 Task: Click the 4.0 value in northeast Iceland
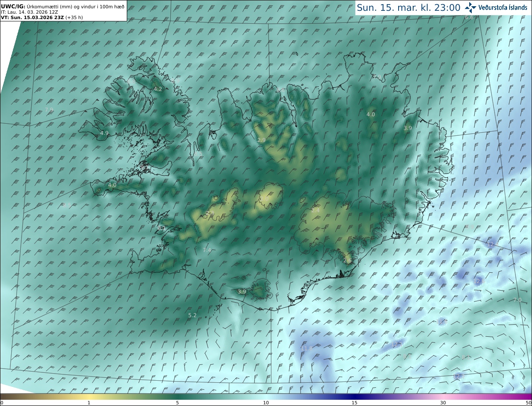(371, 114)
